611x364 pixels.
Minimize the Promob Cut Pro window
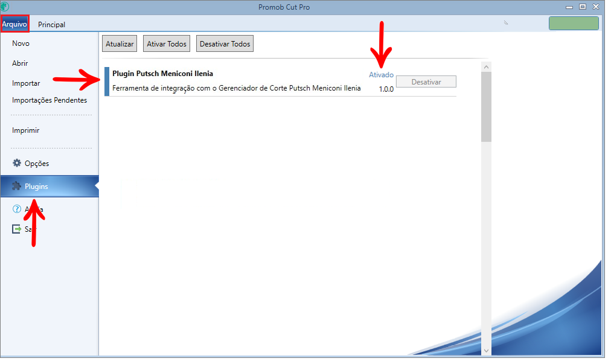click(569, 7)
